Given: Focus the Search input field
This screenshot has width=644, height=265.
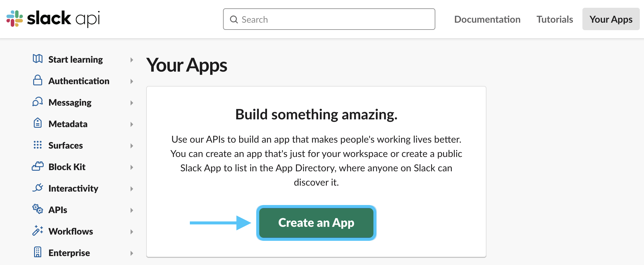Looking at the screenshot, I should coord(329,19).
